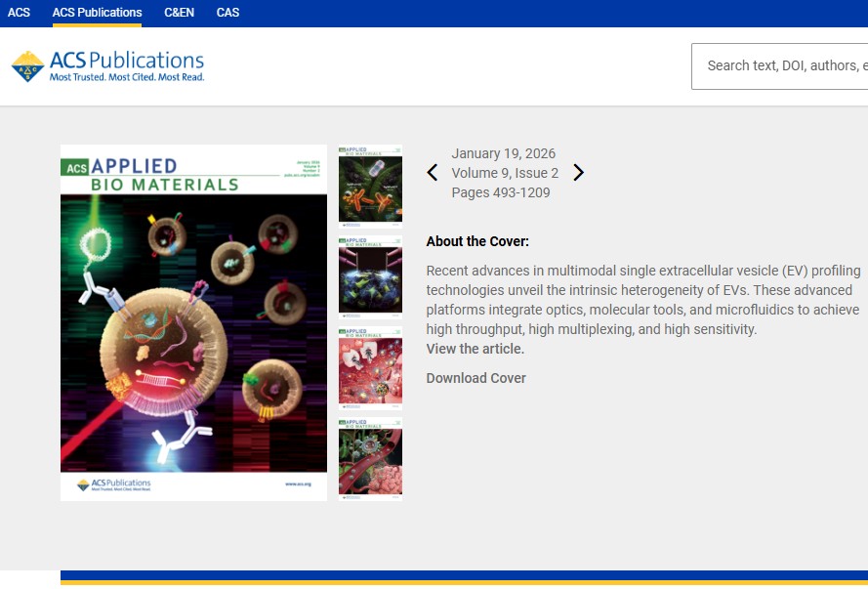868x589 pixels.
Task: Select the third cover thumbnail with red cells
Action: 370,368
